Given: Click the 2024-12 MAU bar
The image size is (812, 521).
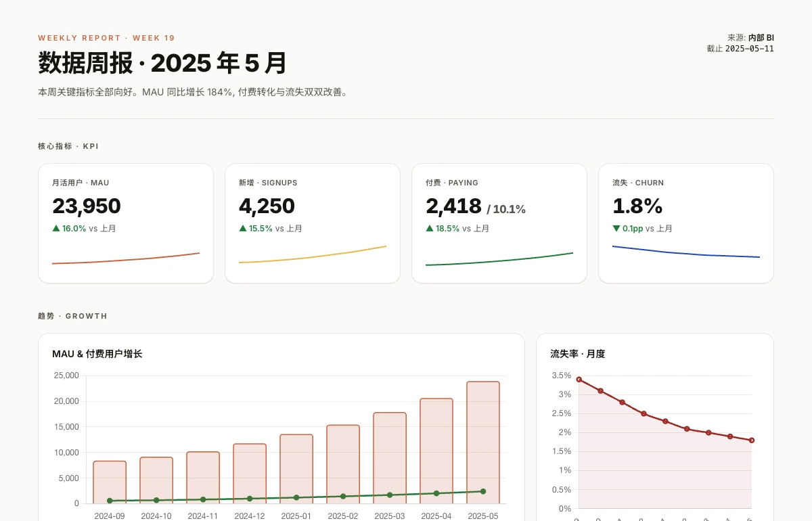Looking at the screenshot, I should pyautogui.click(x=250, y=474).
